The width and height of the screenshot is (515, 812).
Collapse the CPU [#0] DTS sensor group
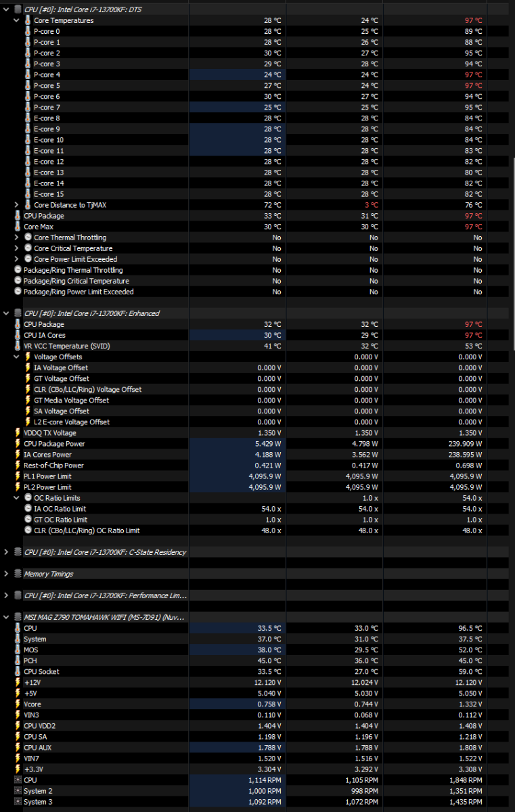(x=6, y=9)
